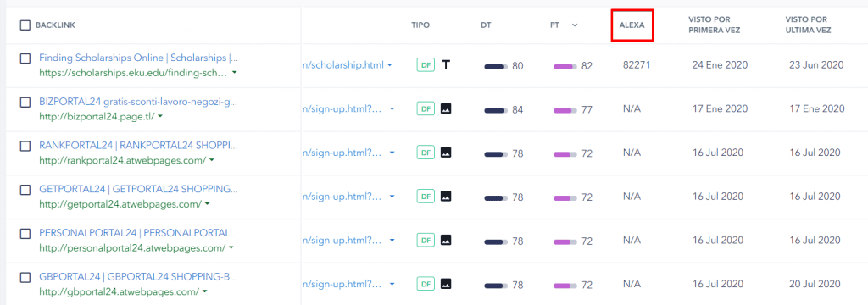Open the target link dropdown in the GETPORTAL24 row
This screenshot has width=868, height=305.
(x=392, y=197)
